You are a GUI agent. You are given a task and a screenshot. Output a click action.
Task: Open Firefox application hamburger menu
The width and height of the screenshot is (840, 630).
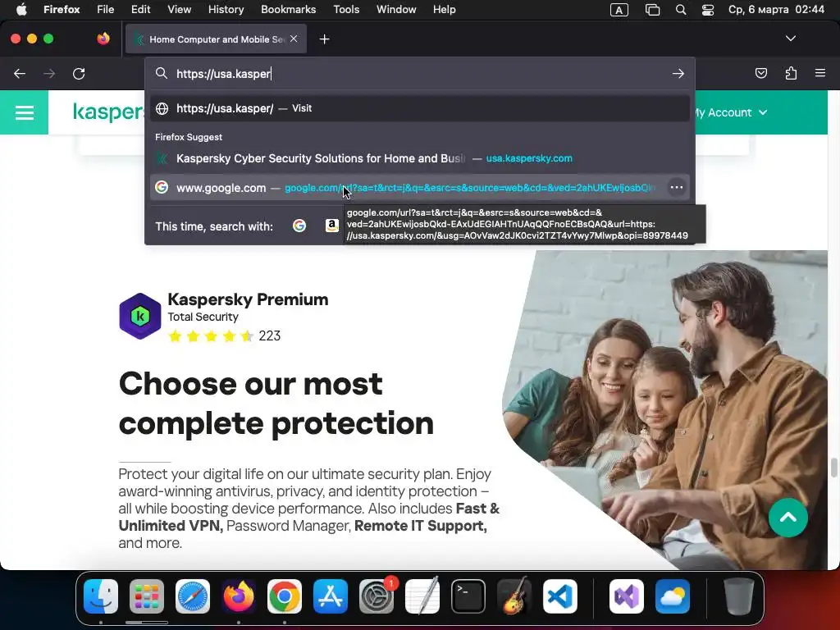tap(820, 73)
